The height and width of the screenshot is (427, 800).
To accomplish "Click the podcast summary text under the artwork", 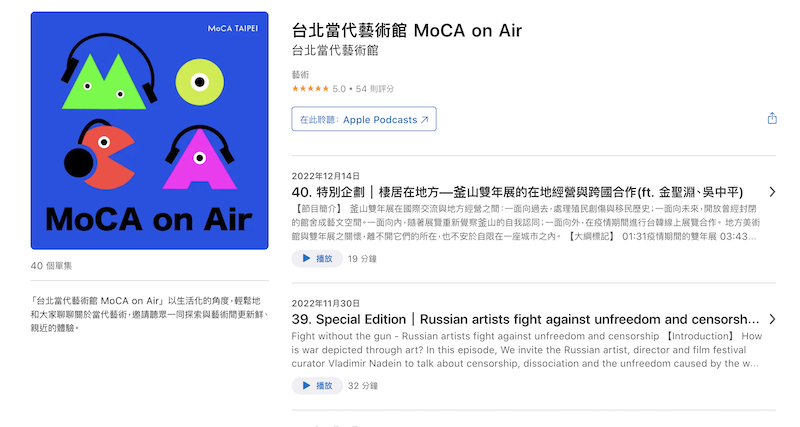I will [150, 312].
